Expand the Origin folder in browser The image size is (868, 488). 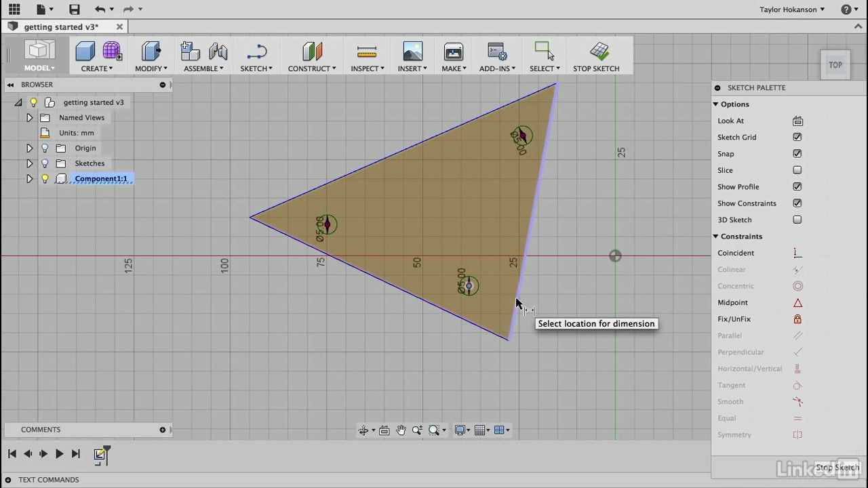coord(29,148)
